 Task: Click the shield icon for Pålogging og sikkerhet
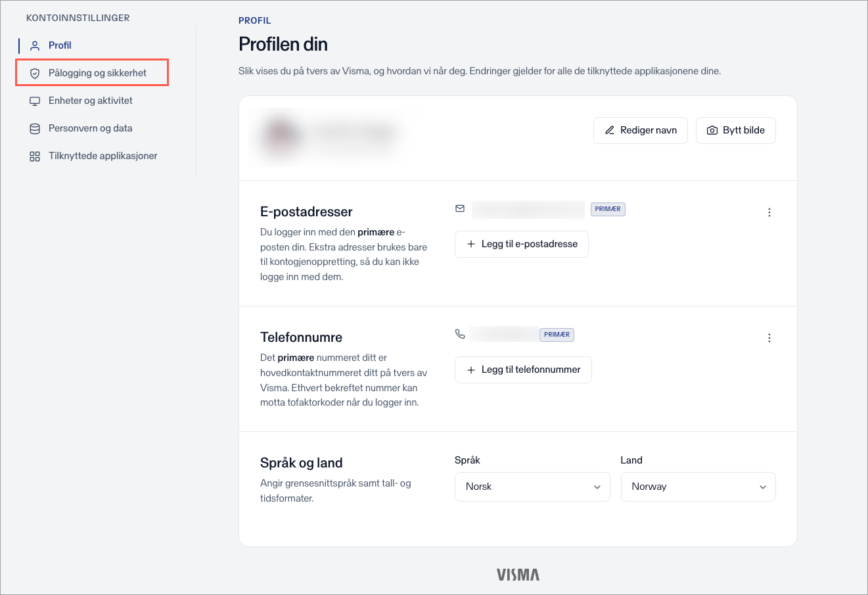(x=35, y=73)
